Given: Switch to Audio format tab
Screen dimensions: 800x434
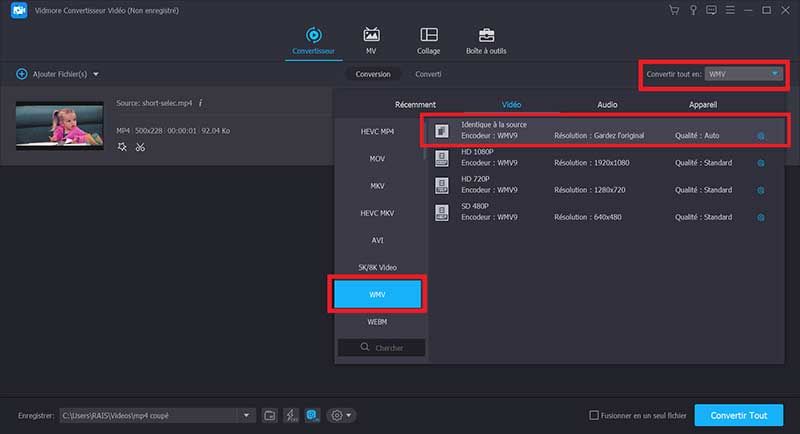Looking at the screenshot, I should point(607,105).
